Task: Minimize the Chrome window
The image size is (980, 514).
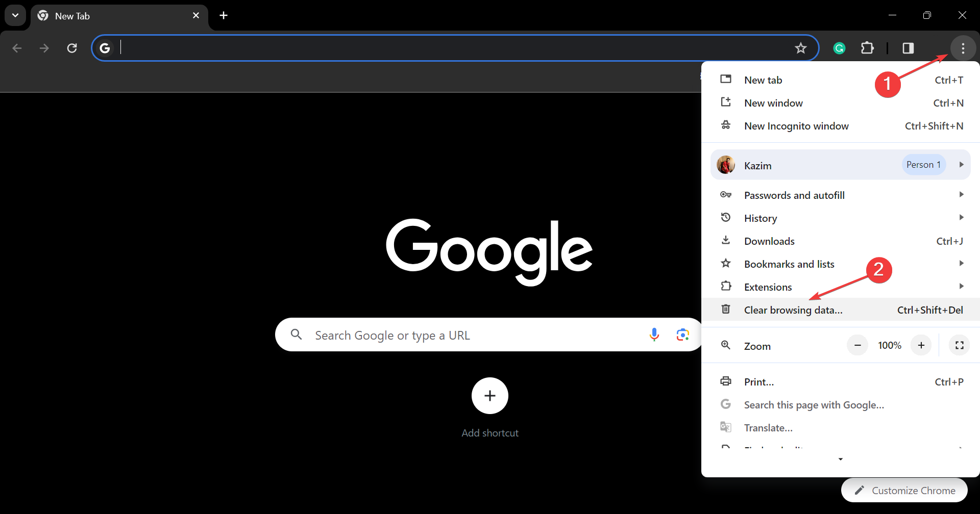Action: coord(892,15)
